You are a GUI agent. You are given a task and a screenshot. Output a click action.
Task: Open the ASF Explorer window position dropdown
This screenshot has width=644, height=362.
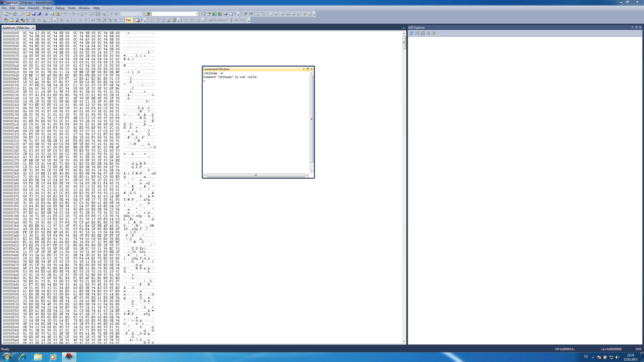point(632,27)
